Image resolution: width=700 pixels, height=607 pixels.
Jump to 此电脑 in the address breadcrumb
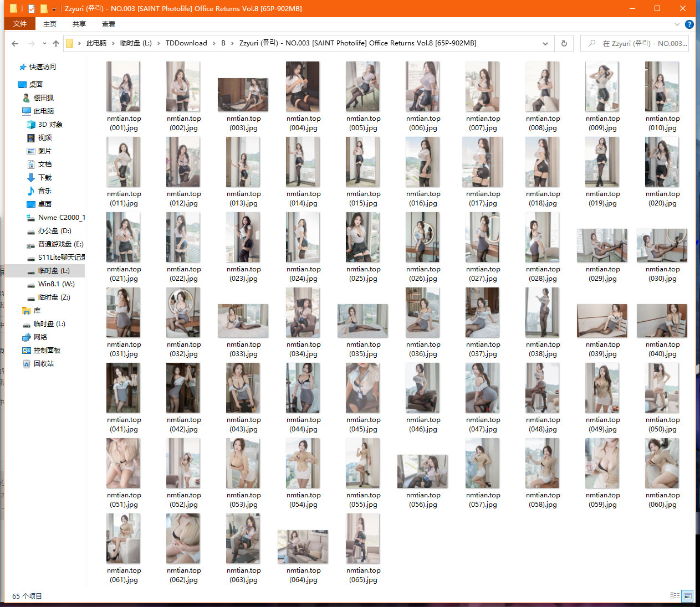96,43
